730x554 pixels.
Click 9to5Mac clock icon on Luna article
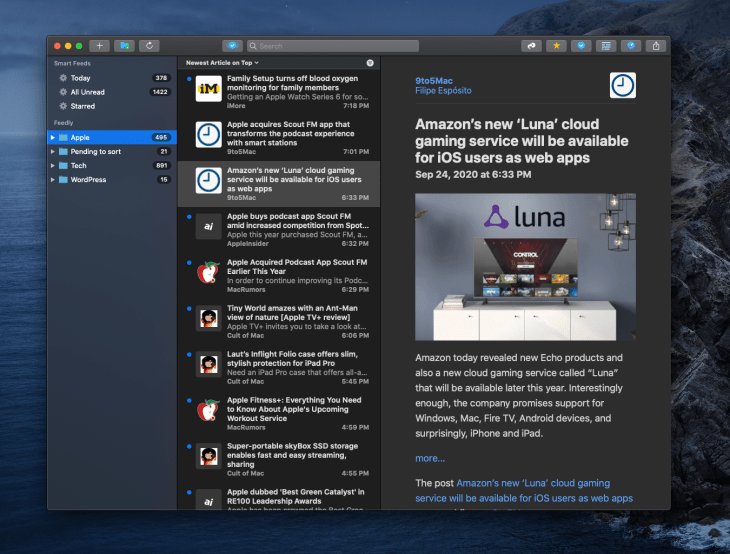pyautogui.click(x=208, y=181)
